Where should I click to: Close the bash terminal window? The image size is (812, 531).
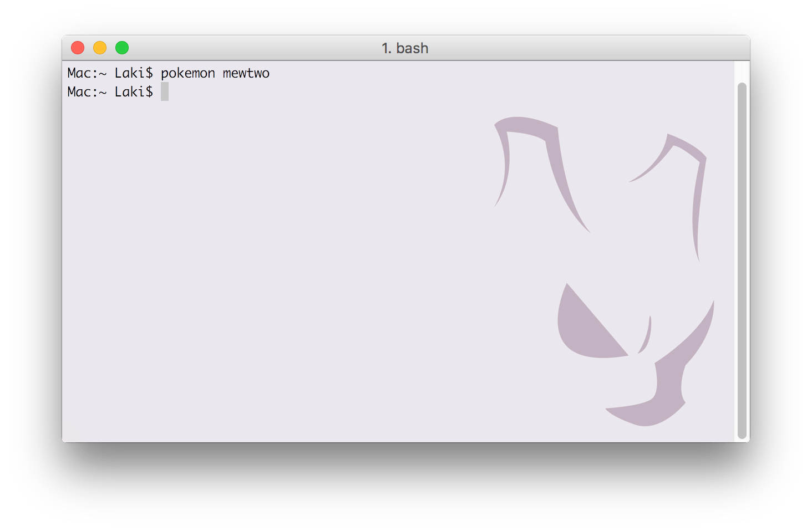click(x=78, y=48)
